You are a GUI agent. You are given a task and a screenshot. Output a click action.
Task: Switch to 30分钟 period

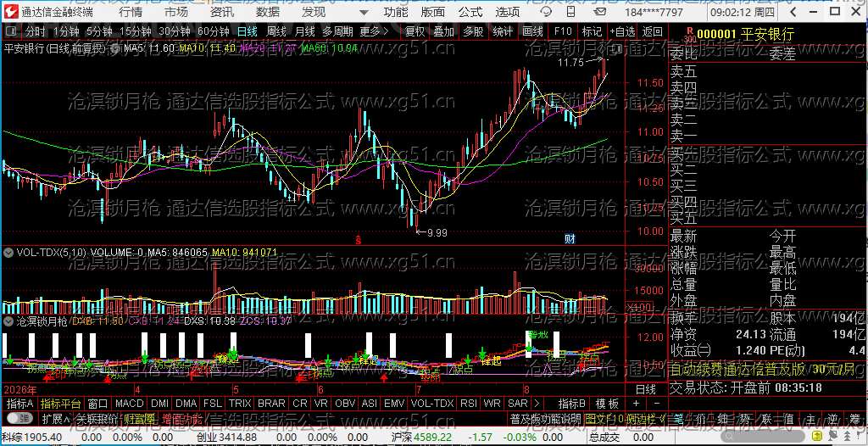[175, 32]
